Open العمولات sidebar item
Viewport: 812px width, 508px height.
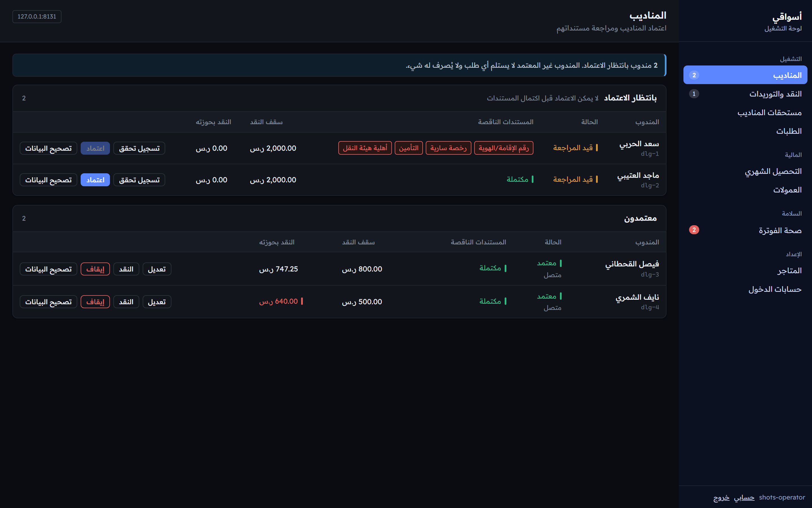coord(745,190)
